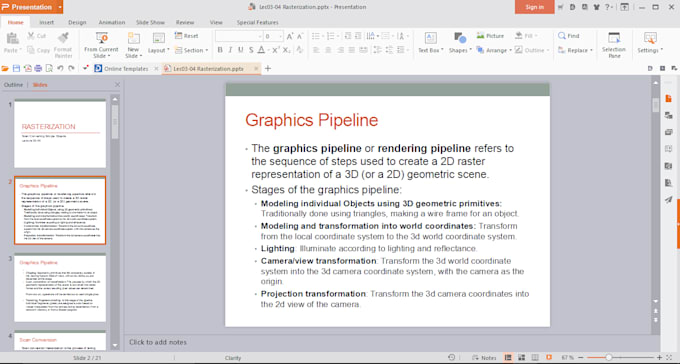The height and width of the screenshot is (364, 680).
Task: Adjust the zoom slider handle
Action: 609,357
